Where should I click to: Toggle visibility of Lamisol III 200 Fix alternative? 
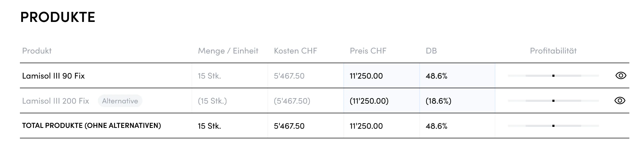[620, 101]
